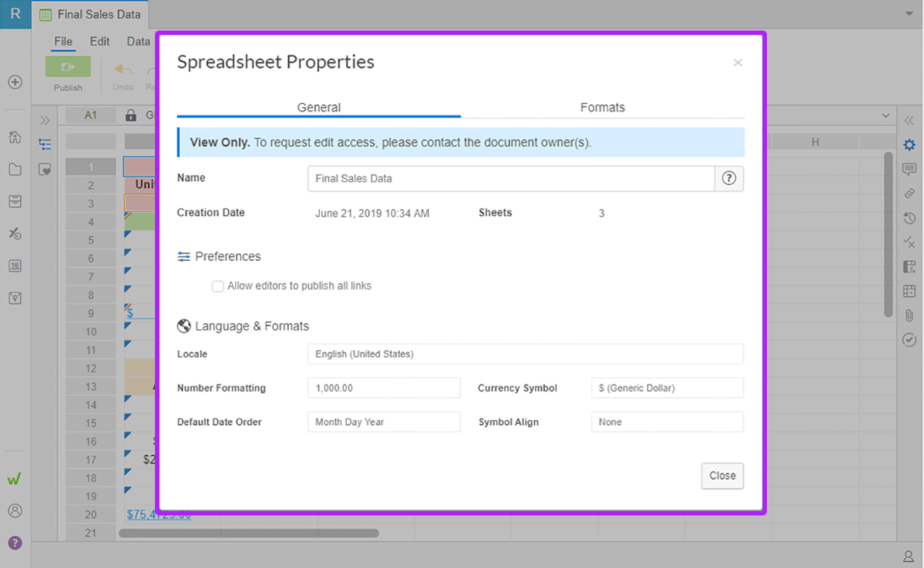924x568 pixels.
Task: Open the Default Date Order selector
Action: pyautogui.click(x=384, y=422)
